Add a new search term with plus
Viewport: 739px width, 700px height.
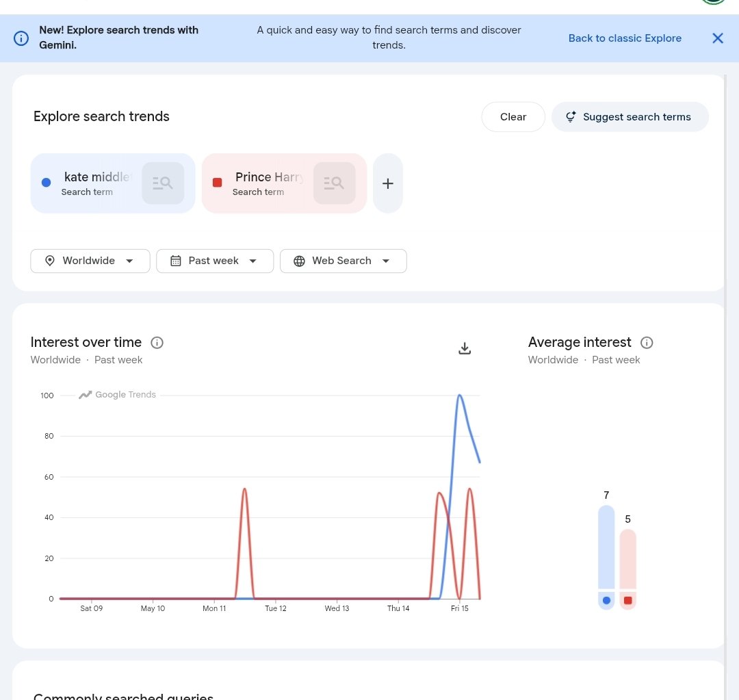coord(387,183)
